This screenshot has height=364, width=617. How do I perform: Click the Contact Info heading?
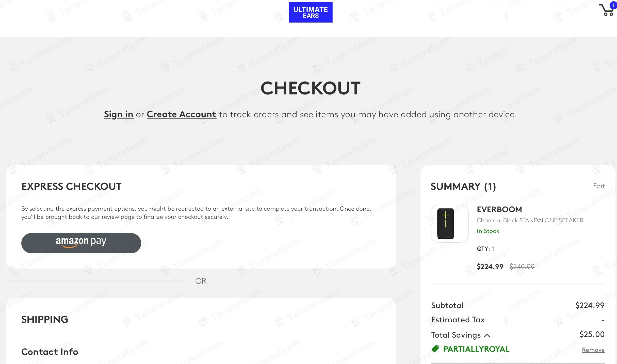click(x=50, y=352)
